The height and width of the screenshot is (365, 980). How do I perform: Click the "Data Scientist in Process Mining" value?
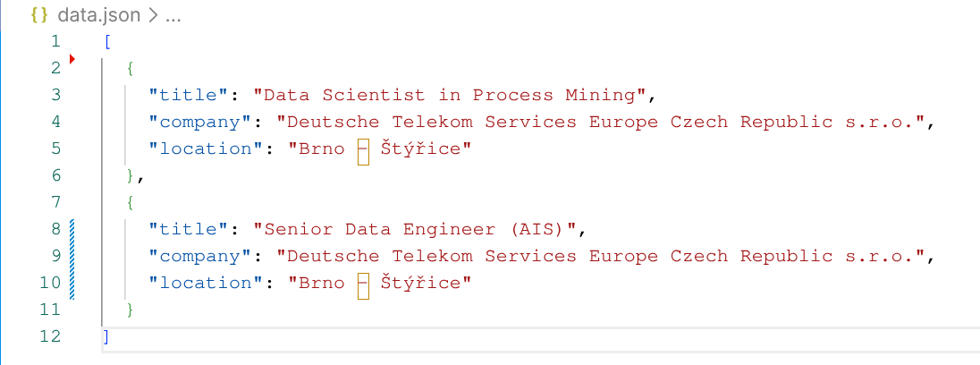point(450,95)
